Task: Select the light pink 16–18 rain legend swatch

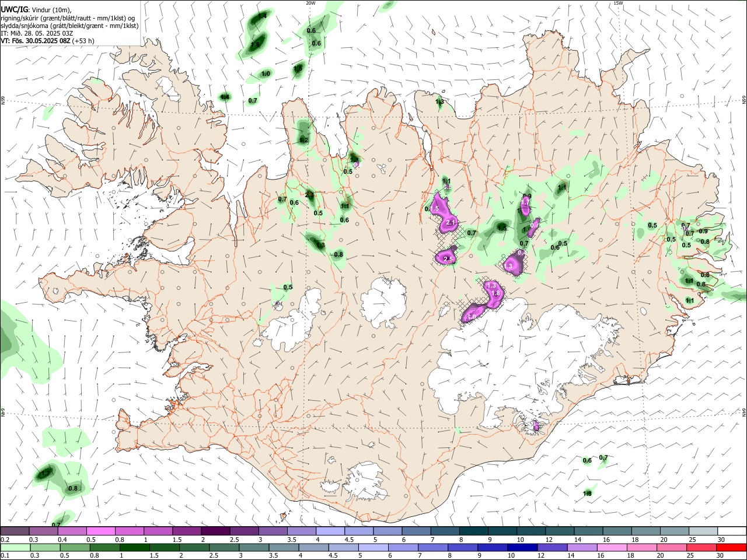Action: [x=612, y=547]
